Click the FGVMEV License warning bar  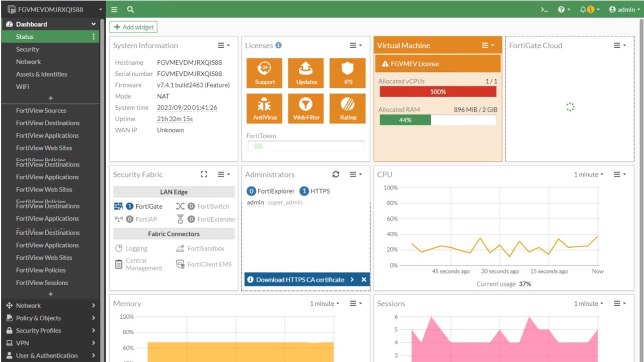[438, 64]
